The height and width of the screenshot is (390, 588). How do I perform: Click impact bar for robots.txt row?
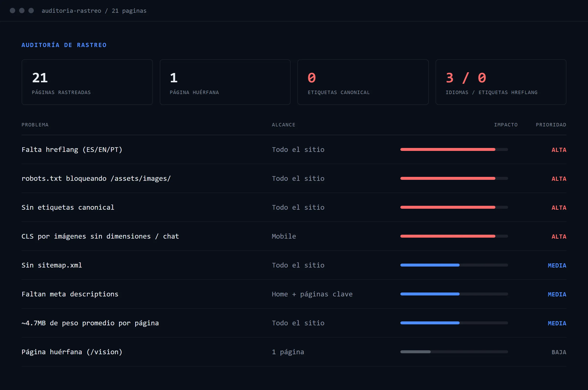pos(454,178)
